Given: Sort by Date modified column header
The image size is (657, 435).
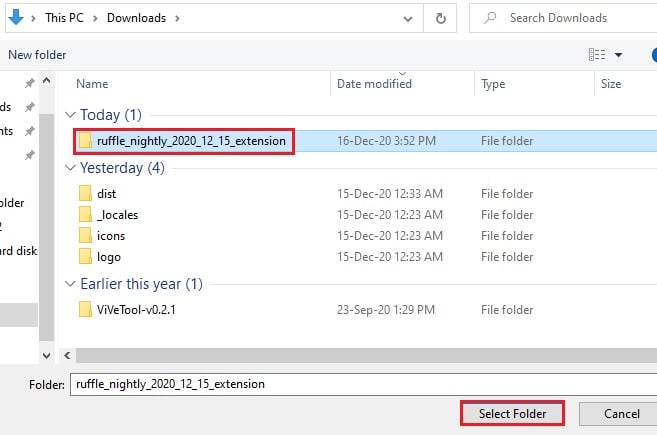Looking at the screenshot, I should coord(375,84).
